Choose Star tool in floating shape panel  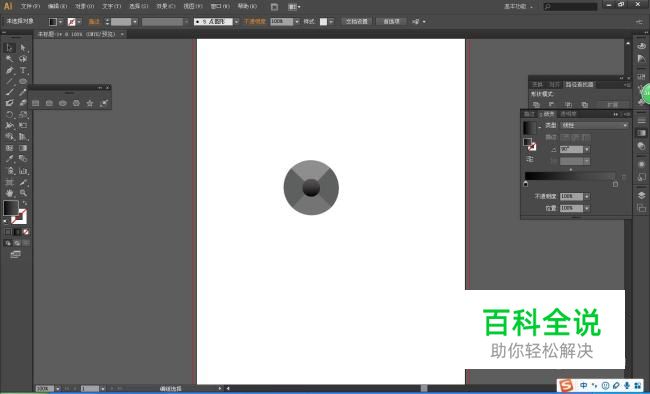coord(90,103)
